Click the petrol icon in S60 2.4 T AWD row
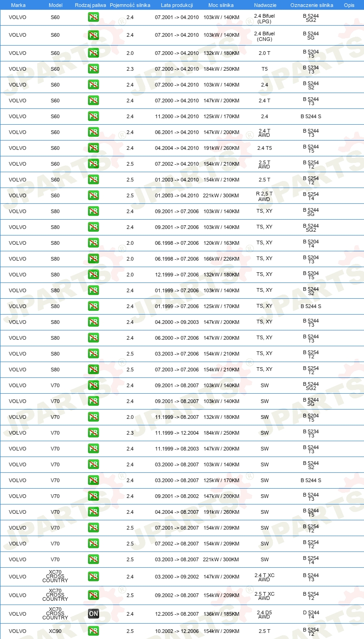The image size is (364, 639). click(94, 132)
